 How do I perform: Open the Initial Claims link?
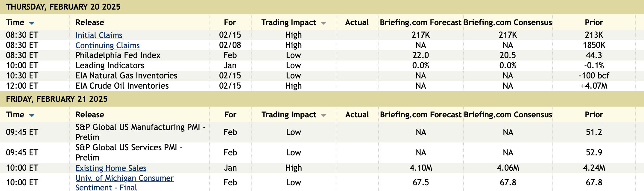99,35
